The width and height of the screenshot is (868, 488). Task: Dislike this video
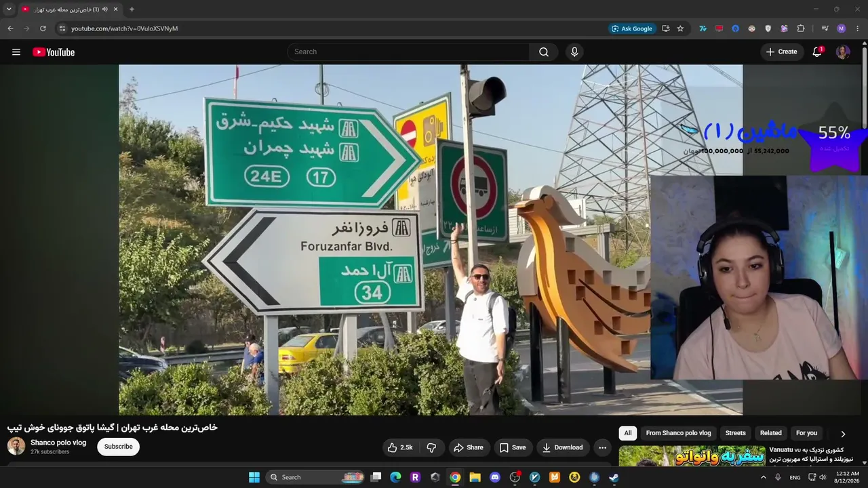pos(431,447)
